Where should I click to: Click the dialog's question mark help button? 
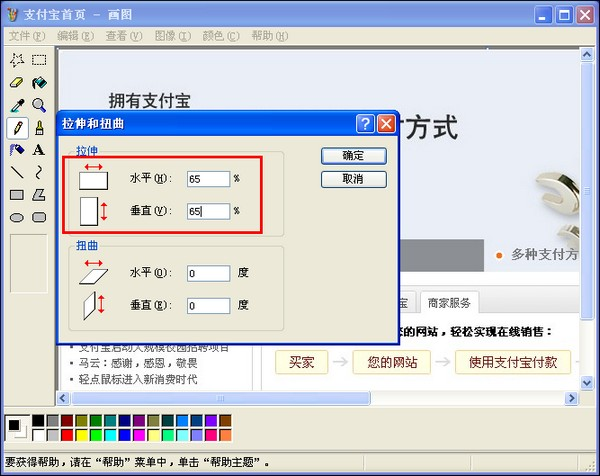[x=364, y=124]
